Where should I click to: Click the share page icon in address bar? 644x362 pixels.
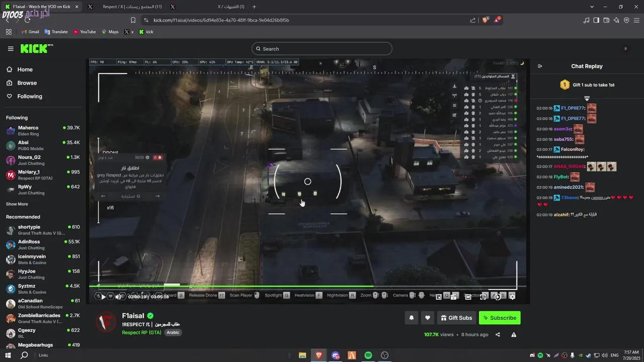point(473,20)
